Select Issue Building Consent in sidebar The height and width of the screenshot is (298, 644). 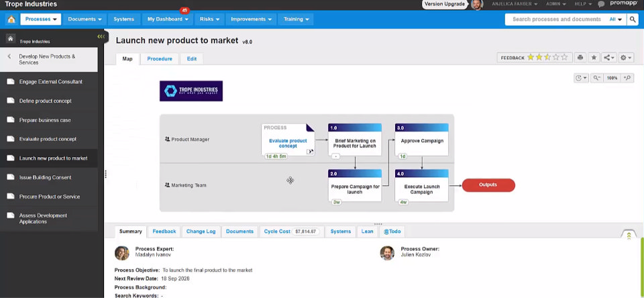(45, 178)
